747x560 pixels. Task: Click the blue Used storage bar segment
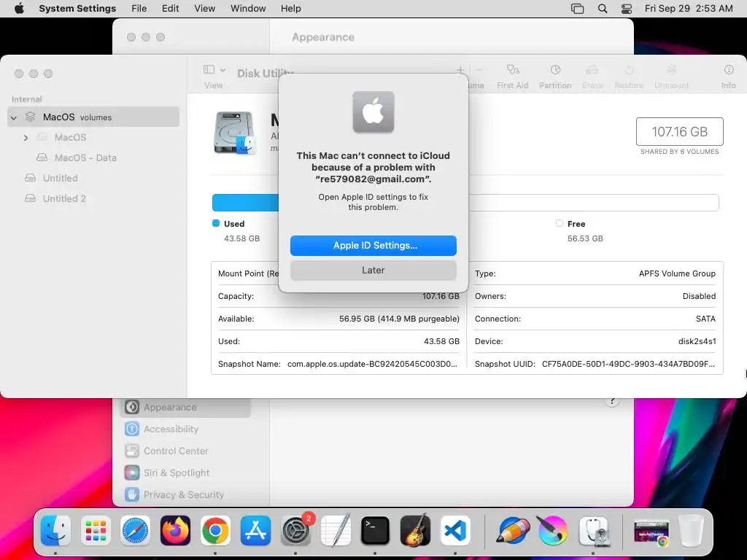pyautogui.click(x=245, y=203)
